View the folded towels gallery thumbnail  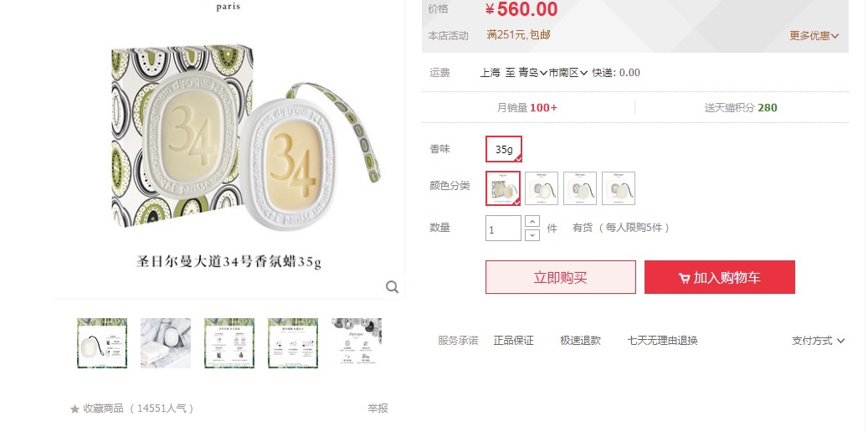[166, 342]
